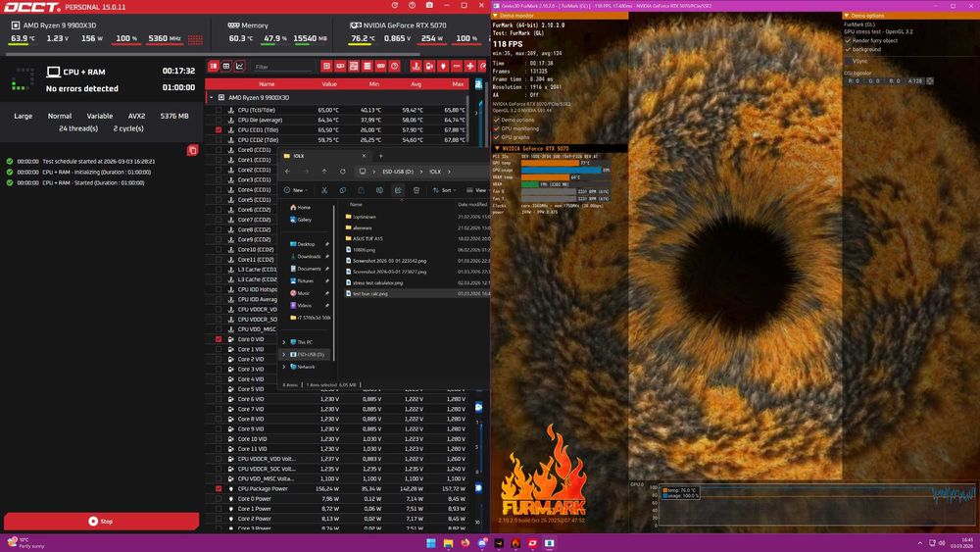The width and height of the screenshot is (980, 552).
Task: Open OCCT screenshot camera icon in title bar
Action: tap(429, 5)
